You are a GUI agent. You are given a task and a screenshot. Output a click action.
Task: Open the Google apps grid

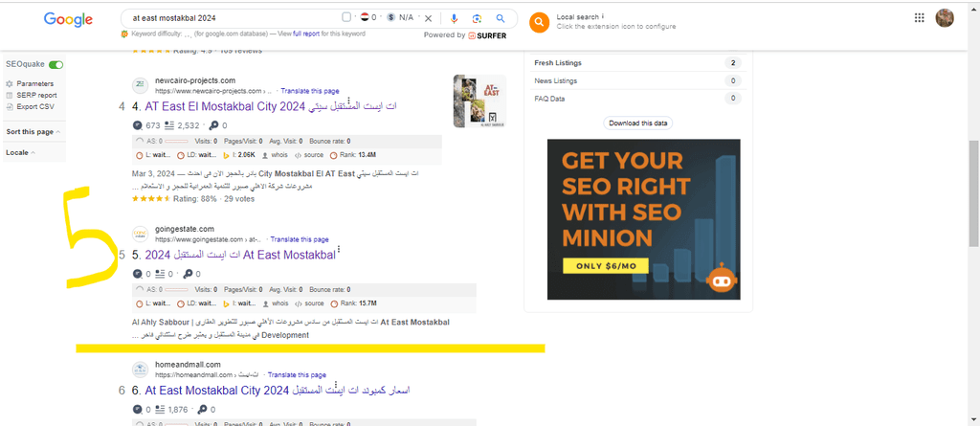pos(920,18)
